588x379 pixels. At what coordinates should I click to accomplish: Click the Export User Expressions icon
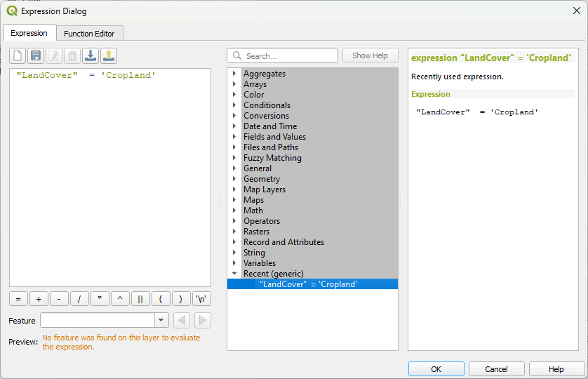coord(109,55)
